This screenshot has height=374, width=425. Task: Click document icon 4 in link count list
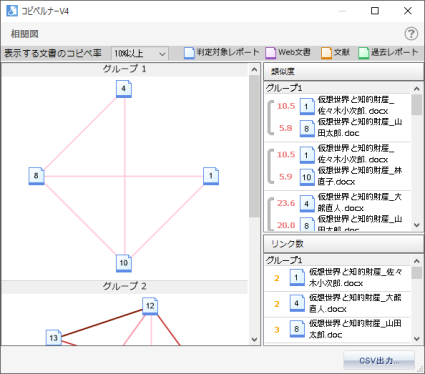pos(297,304)
